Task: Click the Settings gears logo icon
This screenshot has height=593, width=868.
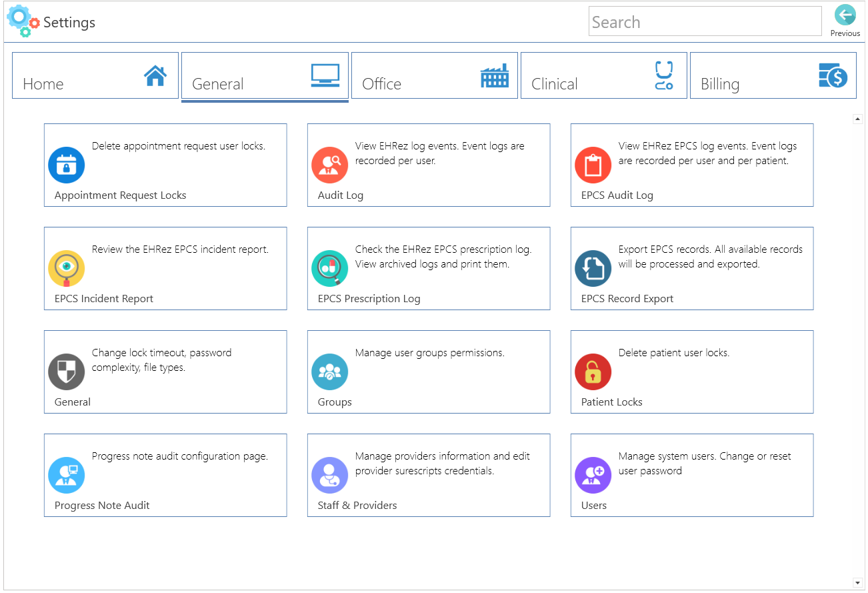Action: [x=23, y=21]
